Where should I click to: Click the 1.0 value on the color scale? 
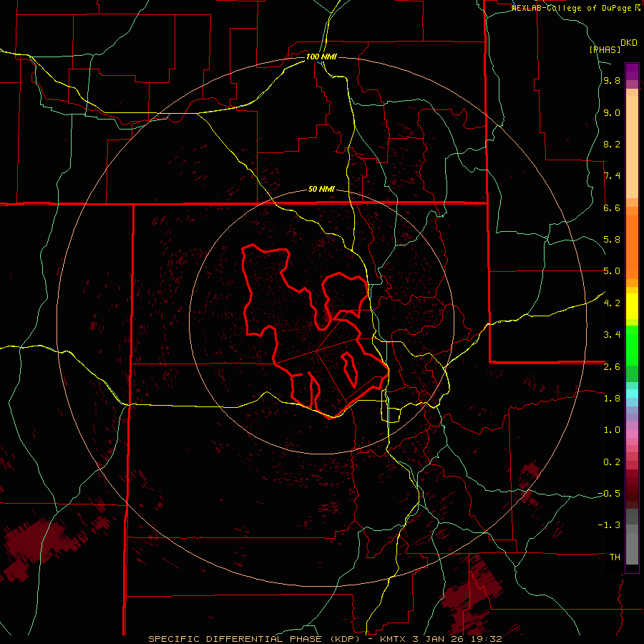[x=612, y=429]
